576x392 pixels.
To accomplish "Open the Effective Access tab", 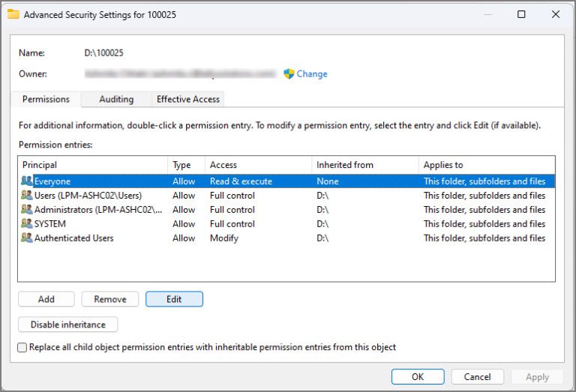I will tap(187, 99).
